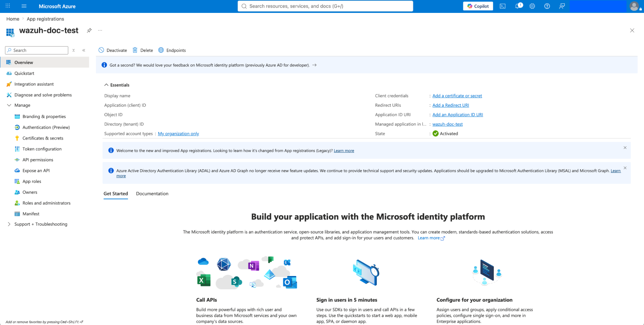Expand Support + Troubleshooting section
This screenshot has height=325, width=644.
9,224
